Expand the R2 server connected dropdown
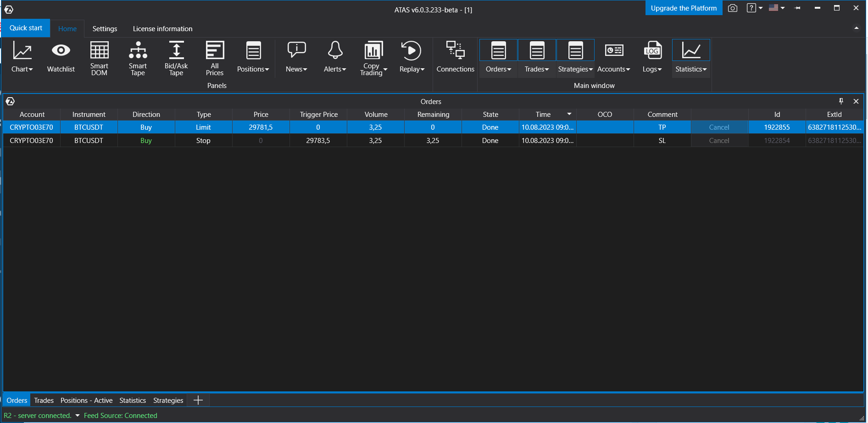 pyautogui.click(x=76, y=415)
